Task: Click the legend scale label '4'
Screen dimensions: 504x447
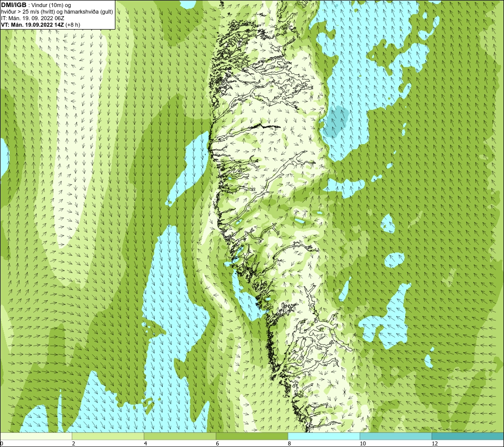Action: click(146, 443)
